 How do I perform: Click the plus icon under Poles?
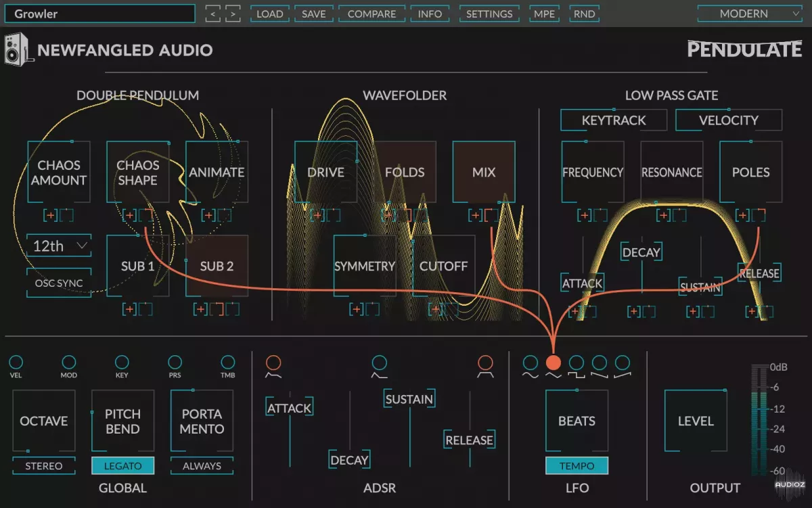click(x=743, y=216)
